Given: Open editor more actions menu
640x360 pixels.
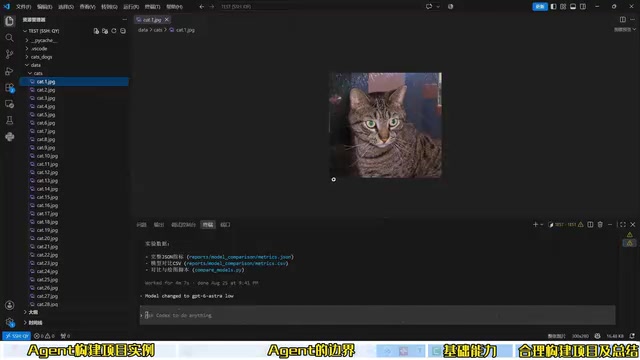Looking at the screenshot, I should [x=633, y=20].
